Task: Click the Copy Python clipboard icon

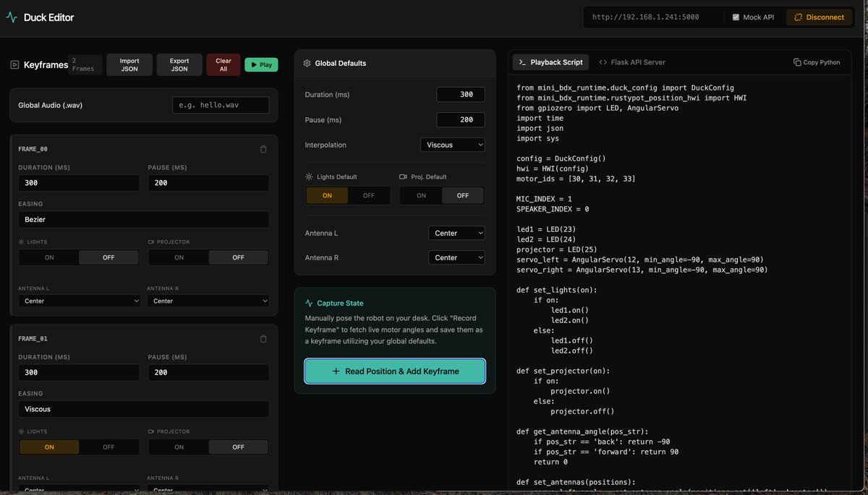Action: (x=797, y=62)
